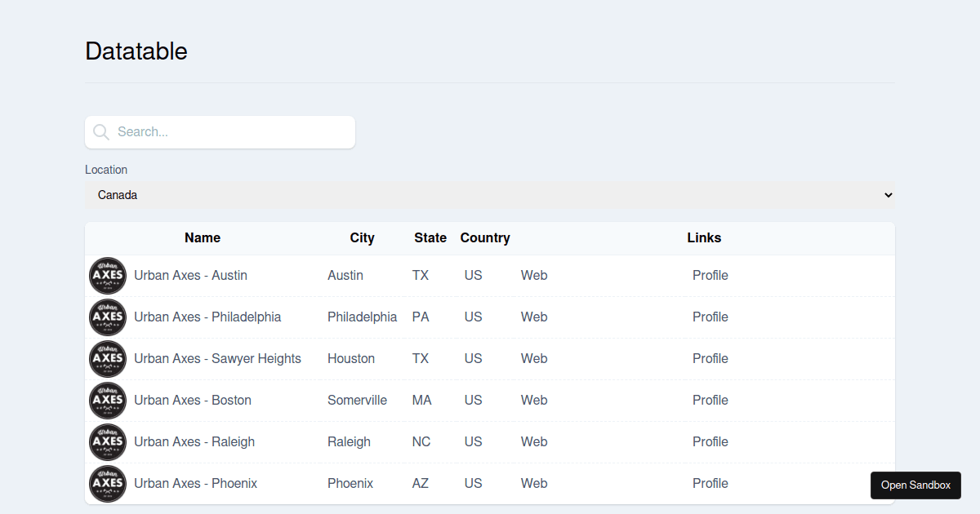Click the AZ state cell

pos(421,484)
